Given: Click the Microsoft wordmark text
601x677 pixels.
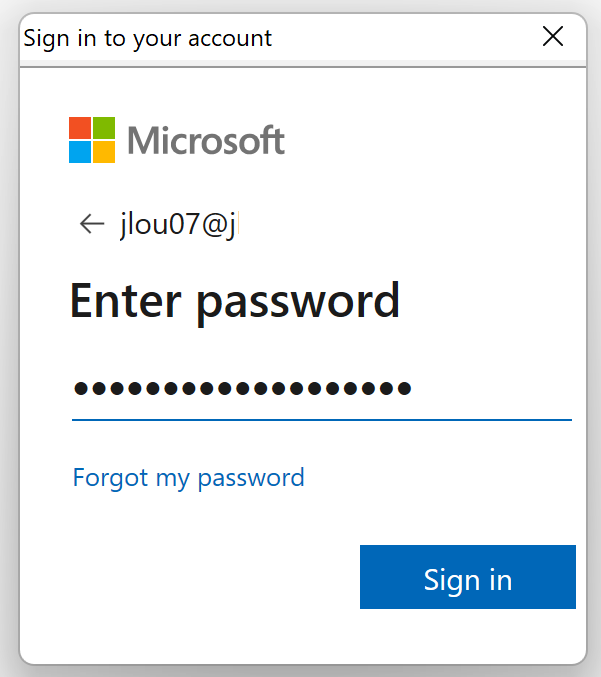Looking at the screenshot, I should [x=206, y=140].
